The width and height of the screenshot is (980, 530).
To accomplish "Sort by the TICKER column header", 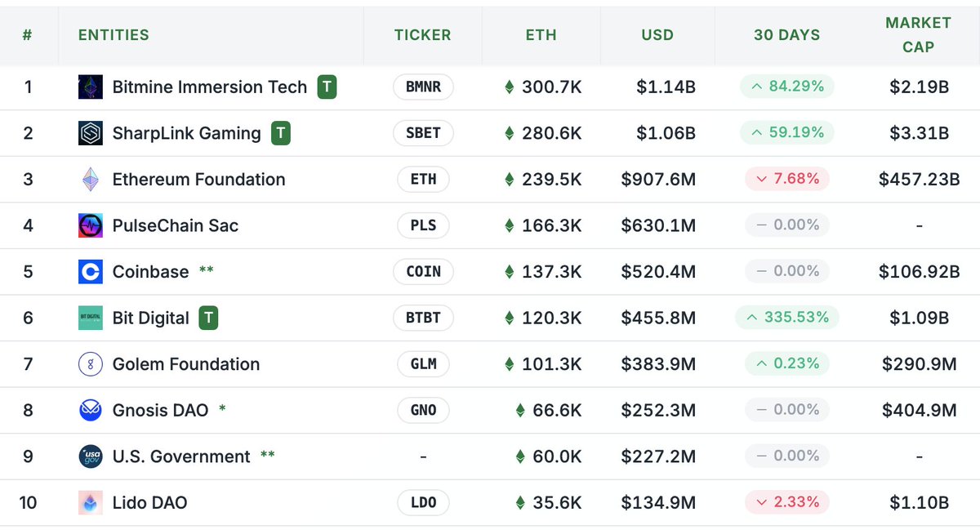I will click(x=422, y=35).
